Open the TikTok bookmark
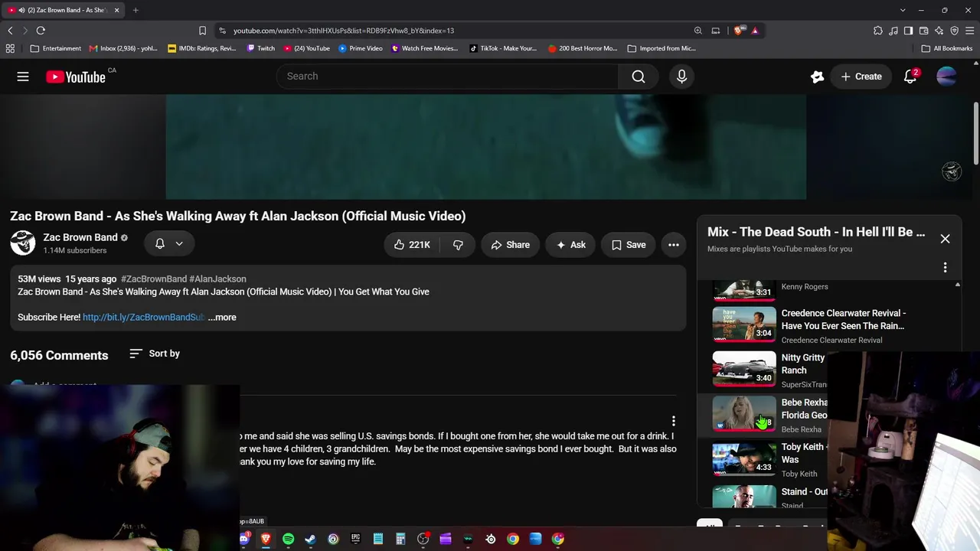 click(x=503, y=48)
